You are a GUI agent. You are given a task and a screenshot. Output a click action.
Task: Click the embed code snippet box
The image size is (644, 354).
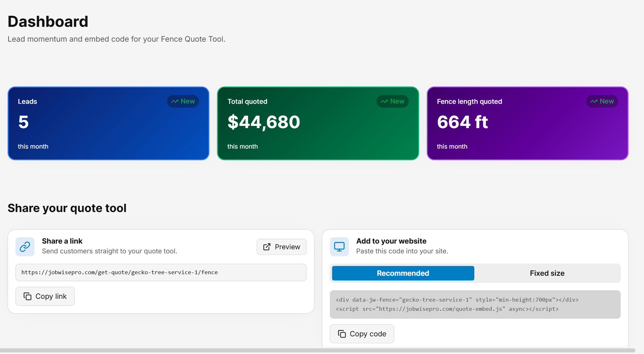click(x=475, y=304)
